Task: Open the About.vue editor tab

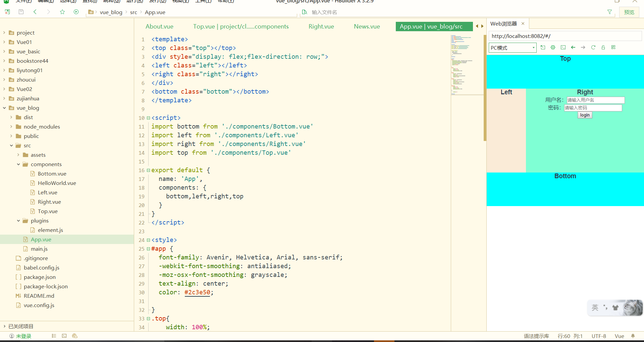Action: pos(159,27)
